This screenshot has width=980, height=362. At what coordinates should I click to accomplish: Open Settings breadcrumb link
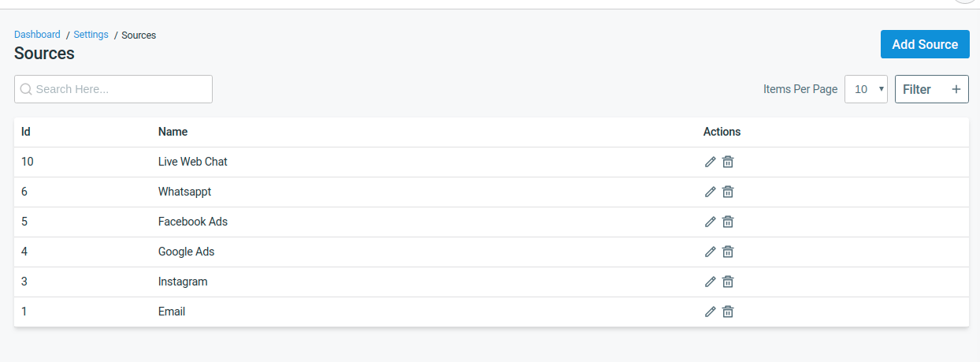[91, 35]
